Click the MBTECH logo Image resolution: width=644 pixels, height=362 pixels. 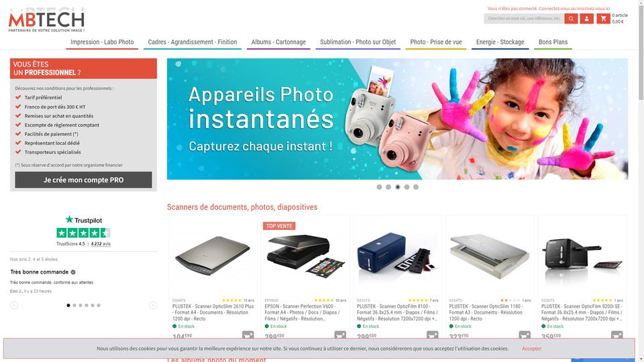point(46,21)
